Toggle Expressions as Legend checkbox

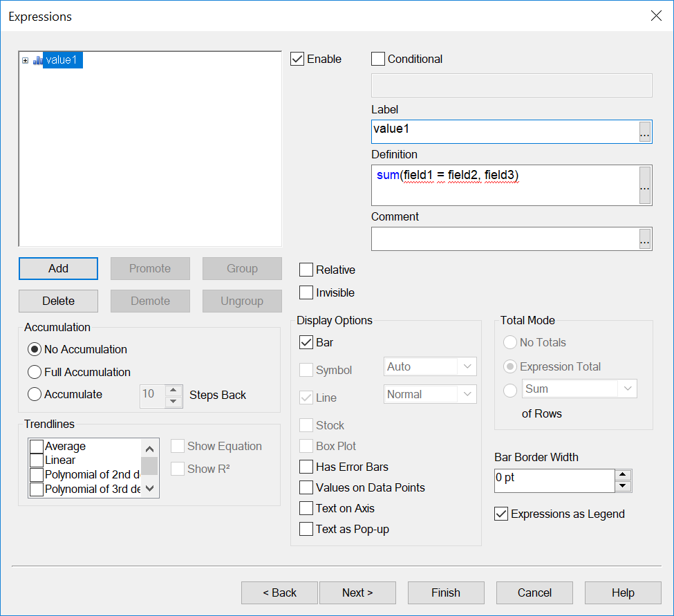501,514
